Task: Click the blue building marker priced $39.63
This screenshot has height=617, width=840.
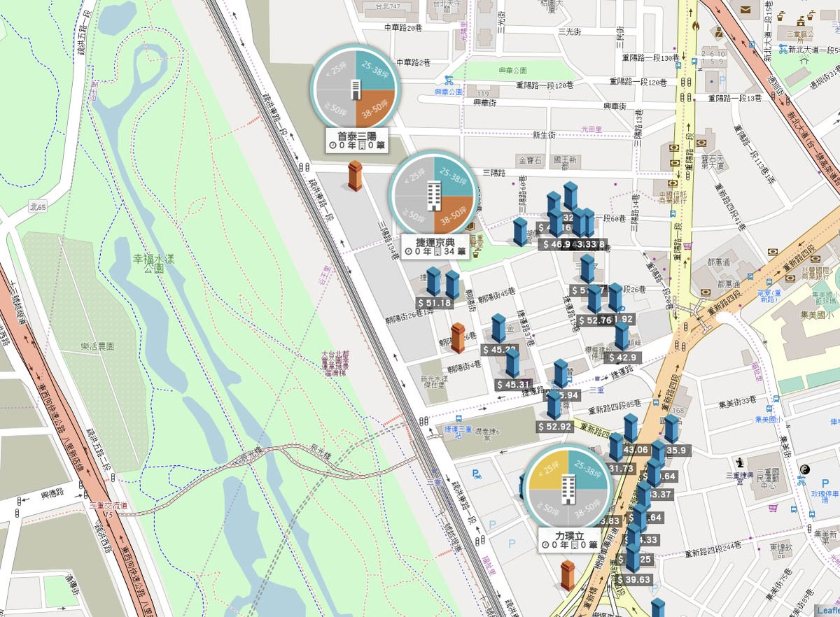Action: (x=633, y=558)
